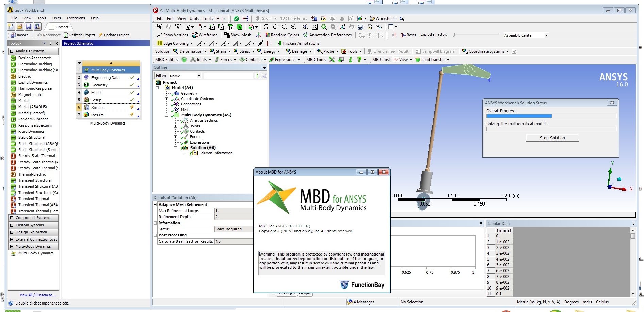Click the Edge selection filter icon

tap(221, 27)
